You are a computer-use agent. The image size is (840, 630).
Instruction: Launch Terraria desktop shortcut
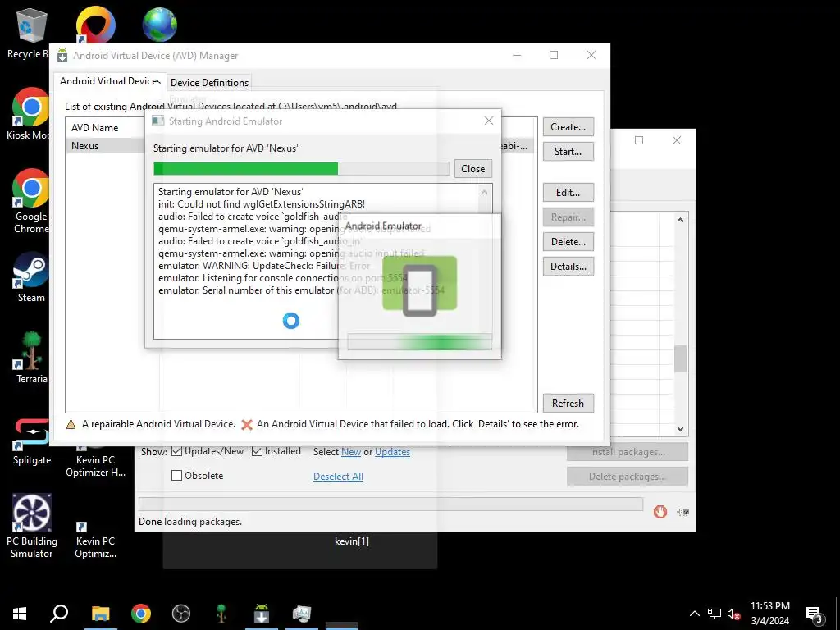coord(31,358)
